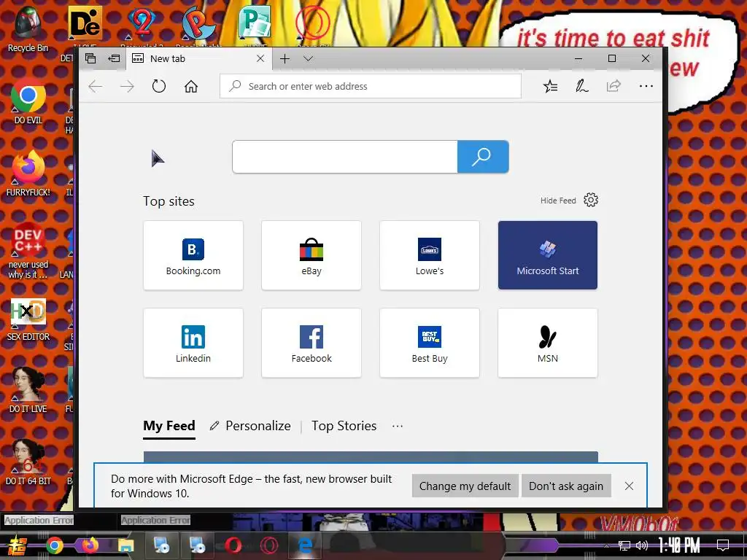Set these tabs aside icon
747x560 pixels.
tap(114, 58)
